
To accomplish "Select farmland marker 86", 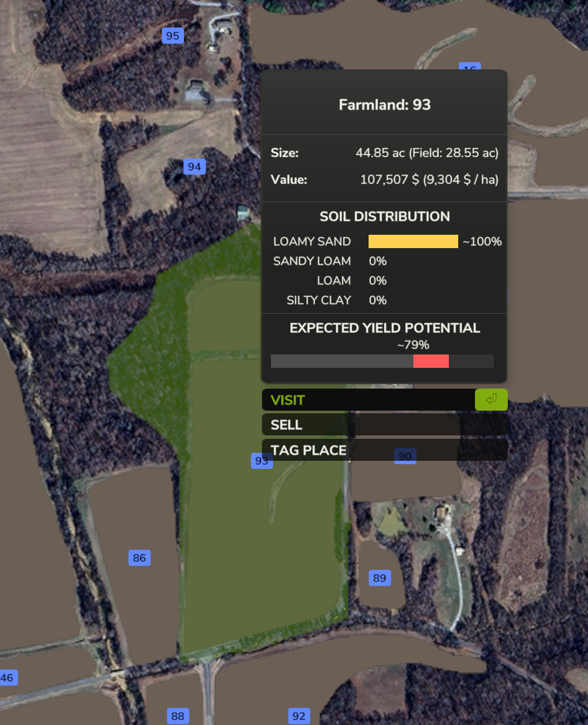I will [139, 558].
